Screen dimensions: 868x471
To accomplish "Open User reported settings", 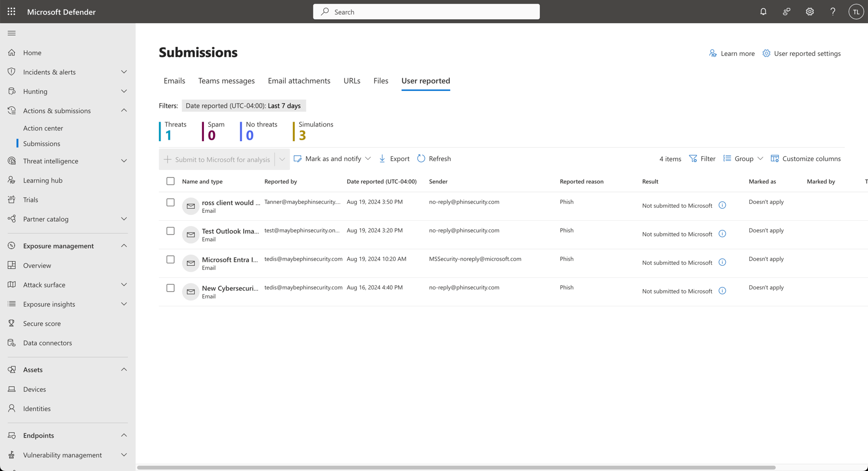I will 806,53.
